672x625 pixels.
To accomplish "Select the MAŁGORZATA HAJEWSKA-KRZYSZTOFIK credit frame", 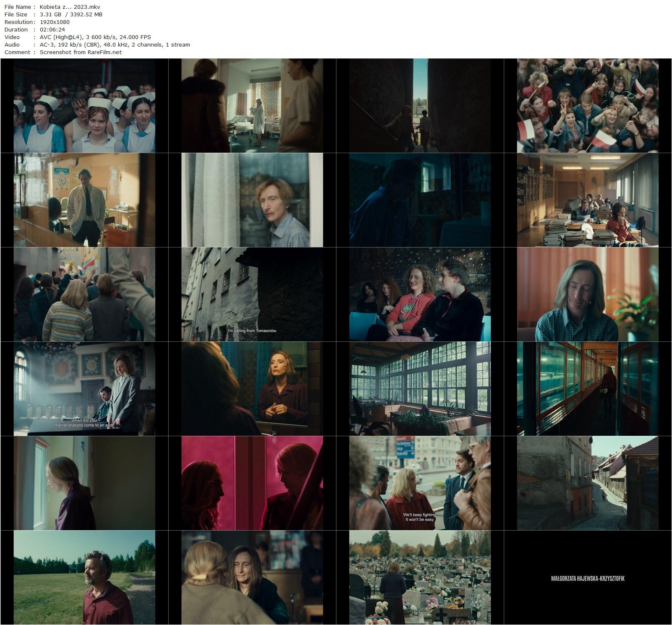I will 587,579.
